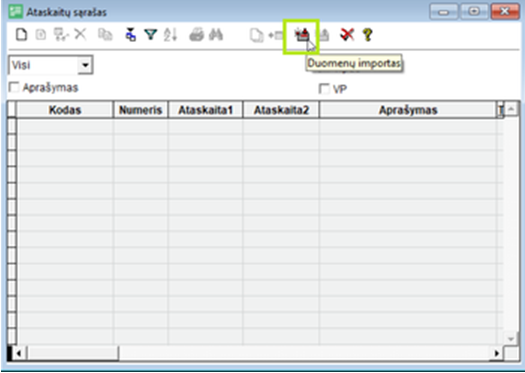Click the Ataskaita1 column header
This screenshot has height=373, width=525.
(x=205, y=110)
